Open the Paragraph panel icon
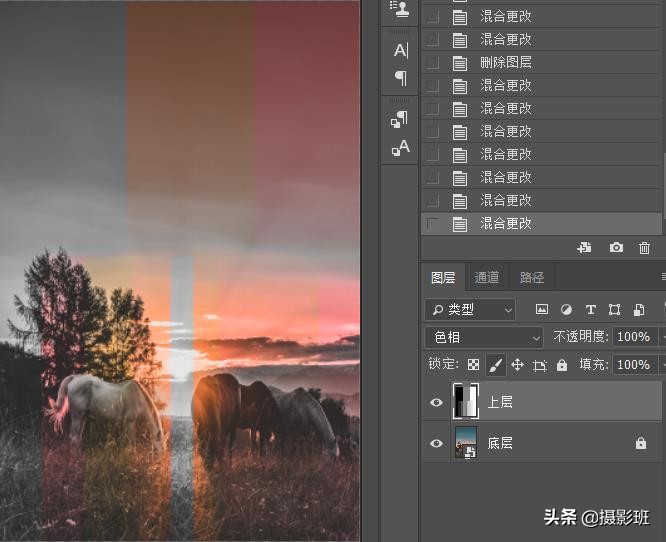The width and height of the screenshot is (666, 542). click(x=401, y=78)
